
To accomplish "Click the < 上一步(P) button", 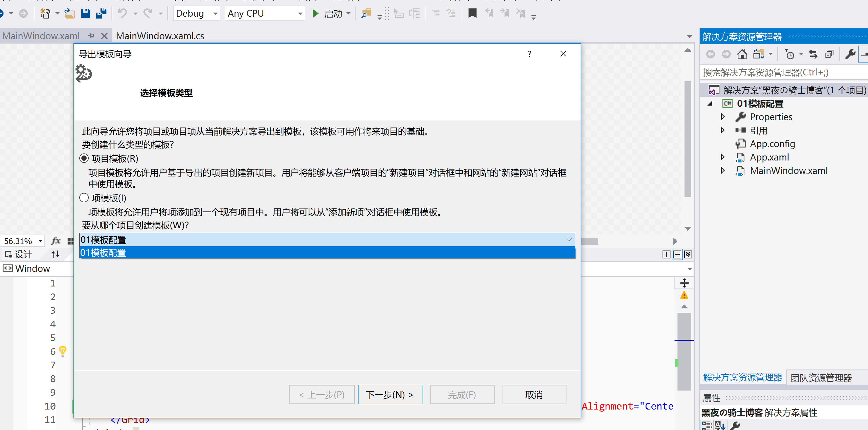I will pyautogui.click(x=322, y=394).
